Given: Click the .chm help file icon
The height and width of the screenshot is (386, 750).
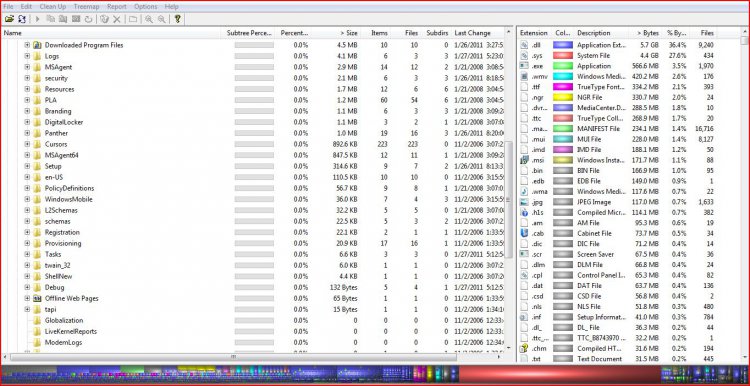Looking at the screenshot, I should coord(524,348).
